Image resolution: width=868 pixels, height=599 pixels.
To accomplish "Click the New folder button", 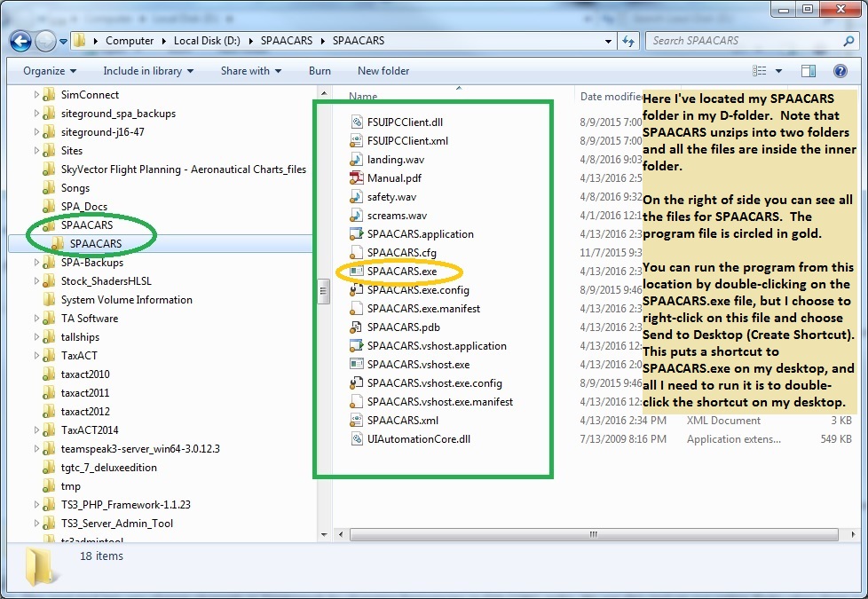I will 383,71.
